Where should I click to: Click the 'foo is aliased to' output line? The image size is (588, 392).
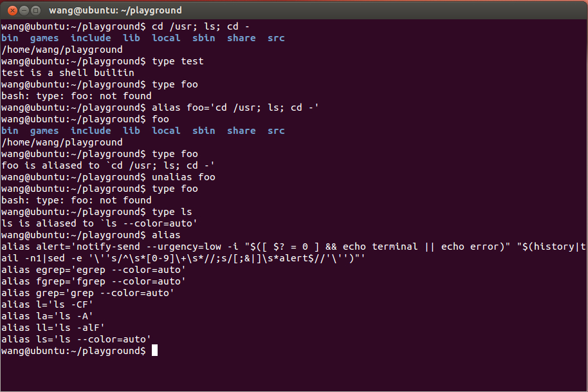pos(108,165)
